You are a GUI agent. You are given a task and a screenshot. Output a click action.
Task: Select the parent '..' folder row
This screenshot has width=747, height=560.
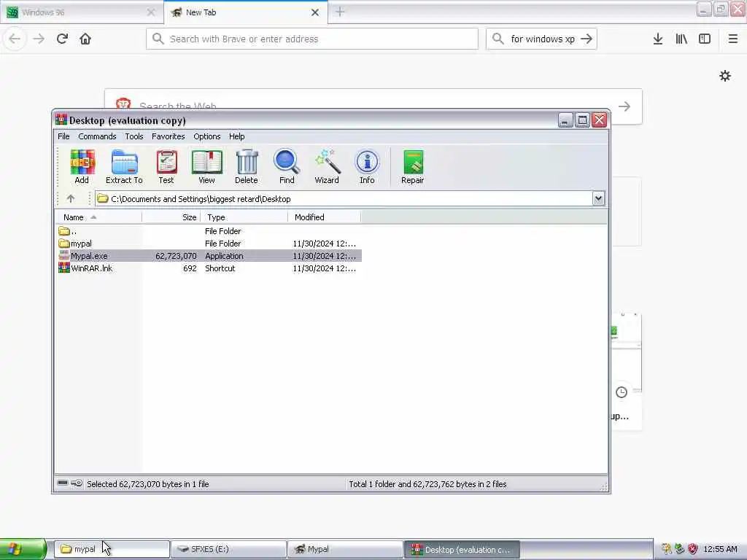coord(209,231)
